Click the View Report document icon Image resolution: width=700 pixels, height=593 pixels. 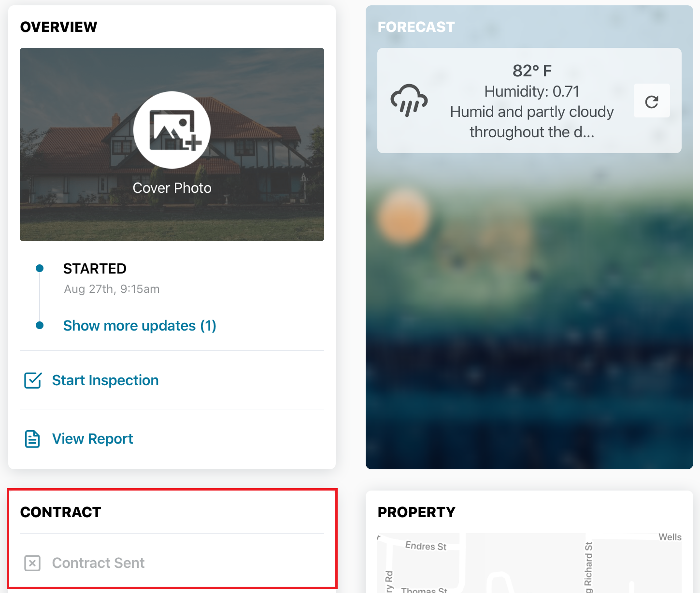click(32, 439)
